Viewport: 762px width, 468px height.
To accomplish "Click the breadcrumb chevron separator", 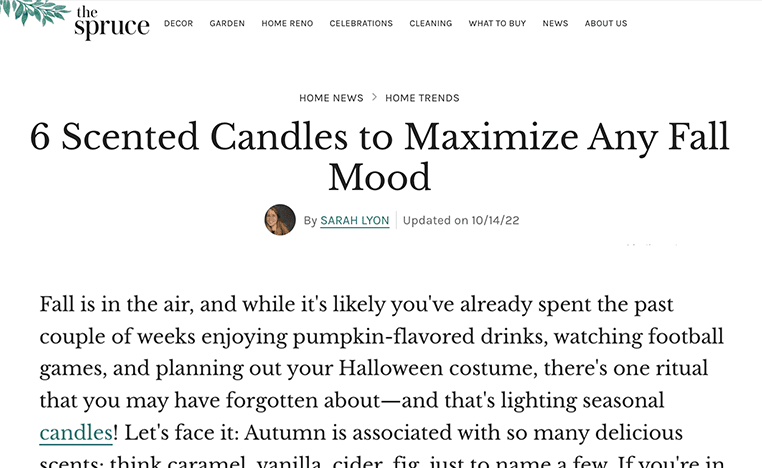I will coord(374,97).
